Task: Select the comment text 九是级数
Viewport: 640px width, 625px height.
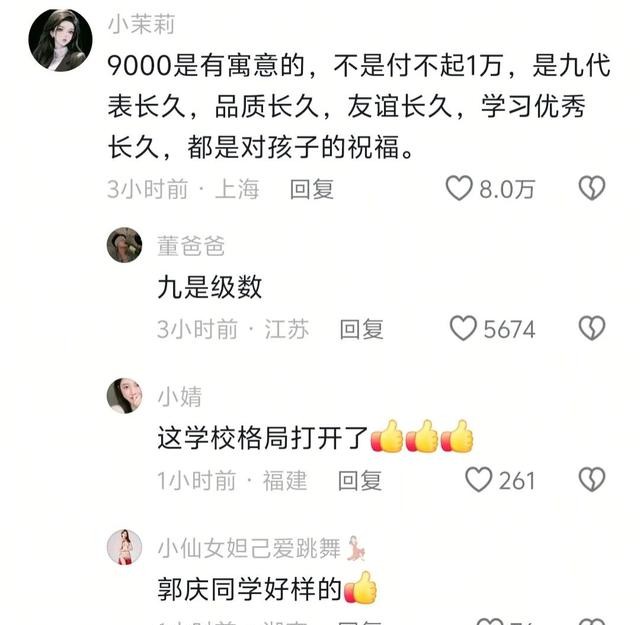Action: (210, 287)
